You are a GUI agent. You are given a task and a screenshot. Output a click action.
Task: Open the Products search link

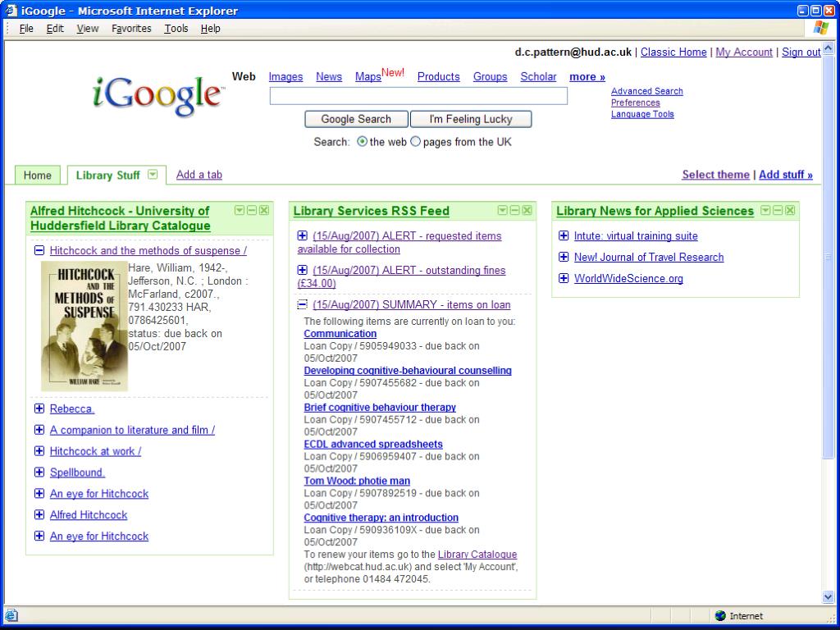[438, 76]
